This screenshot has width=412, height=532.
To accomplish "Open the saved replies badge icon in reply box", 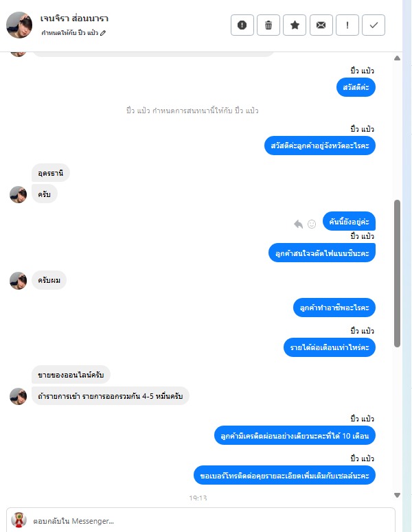I will click(x=19, y=520).
